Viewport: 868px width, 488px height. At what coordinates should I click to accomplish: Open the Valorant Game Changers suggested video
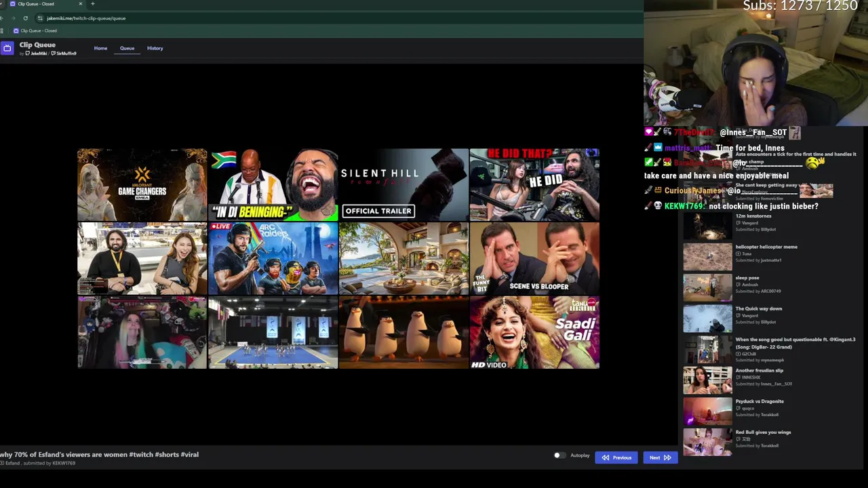coord(142,184)
